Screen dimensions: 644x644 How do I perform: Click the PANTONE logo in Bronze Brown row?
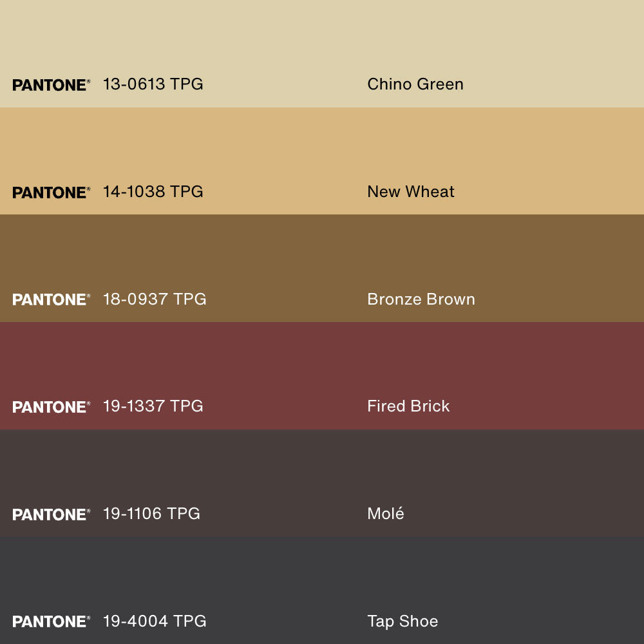[51, 299]
